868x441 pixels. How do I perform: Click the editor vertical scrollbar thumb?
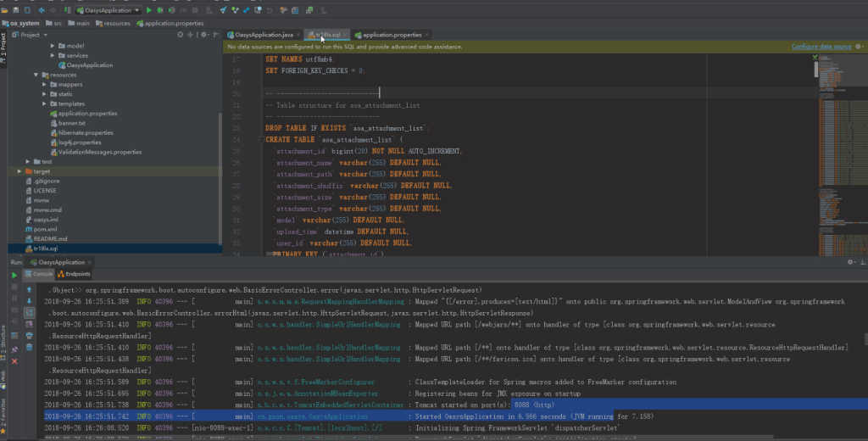(x=816, y=69)
